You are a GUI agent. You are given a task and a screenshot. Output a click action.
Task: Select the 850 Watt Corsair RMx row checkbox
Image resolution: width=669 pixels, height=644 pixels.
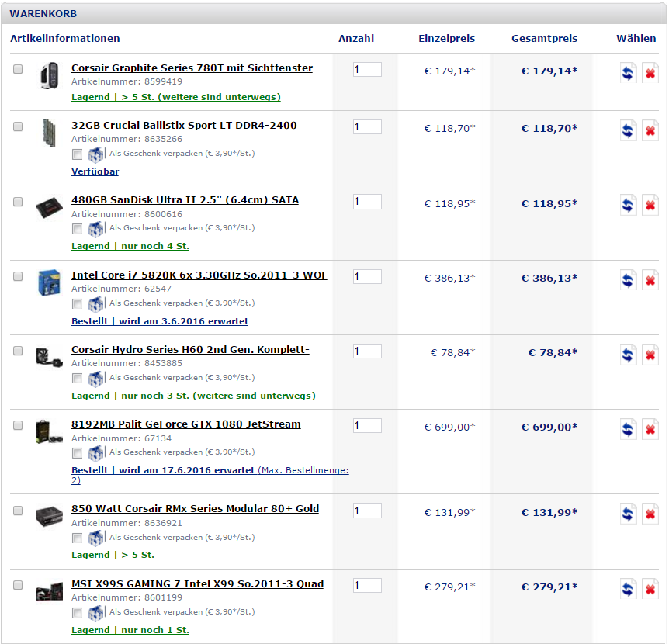point(18,510)
